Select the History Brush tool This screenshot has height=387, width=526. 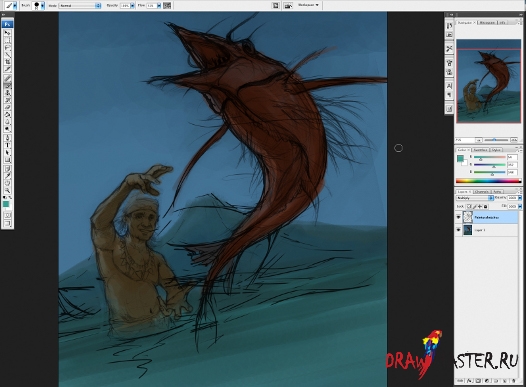coord(7,100)
